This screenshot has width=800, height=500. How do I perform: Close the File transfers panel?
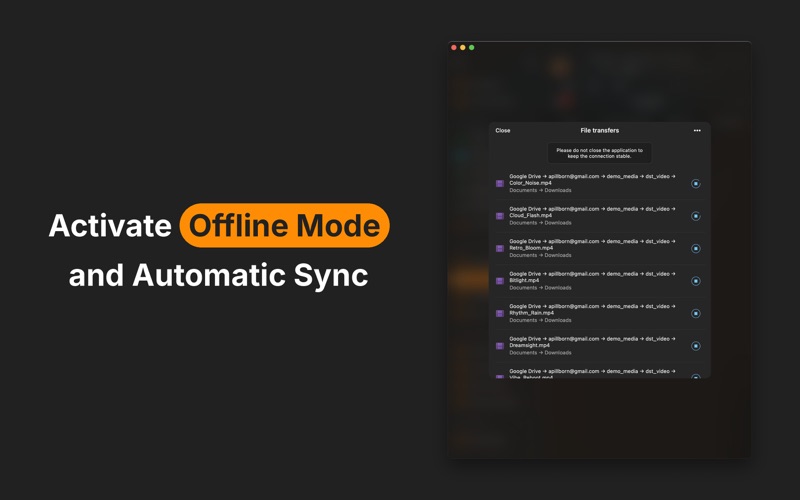point(503,131)
